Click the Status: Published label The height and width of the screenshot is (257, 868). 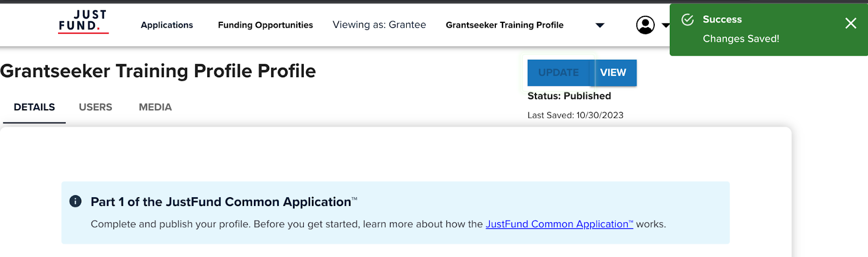569,96
